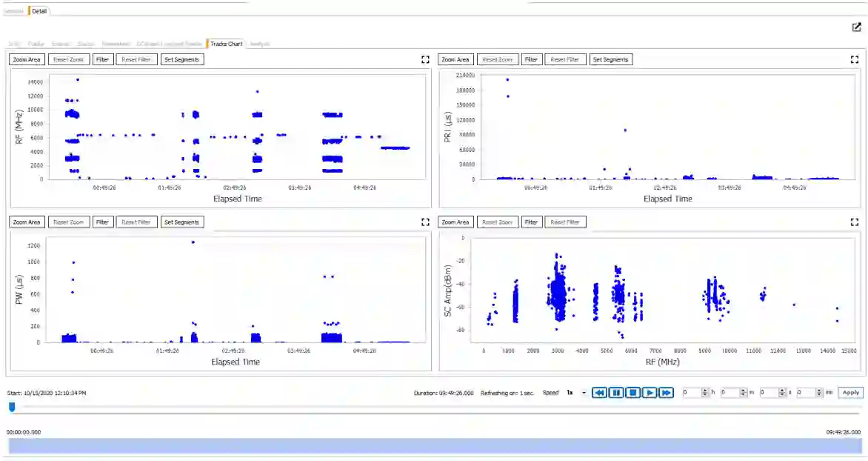
Task: Maximize the PW vs Elapsed Time chart
Action: pyautogui.click(x=425, y=222)
